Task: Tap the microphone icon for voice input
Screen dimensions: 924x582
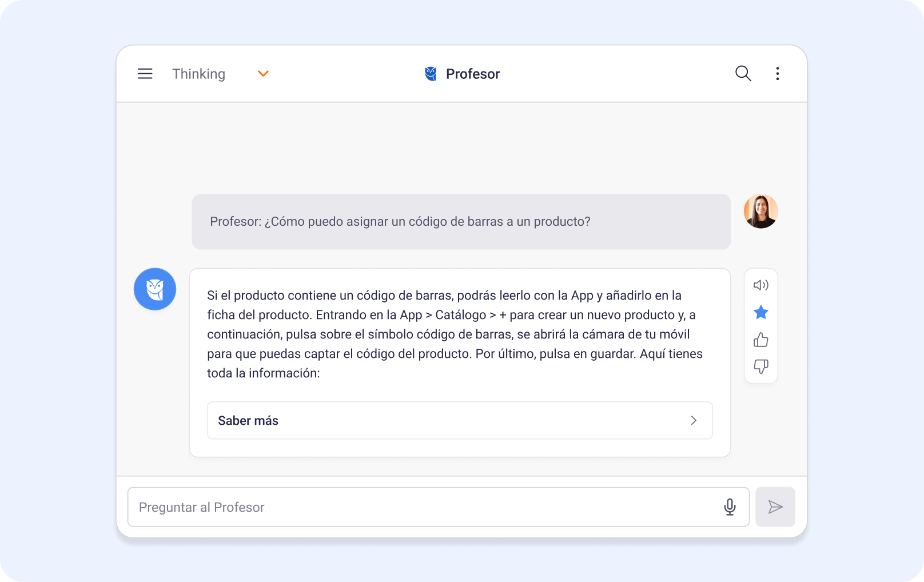Action: click(730, 507)
